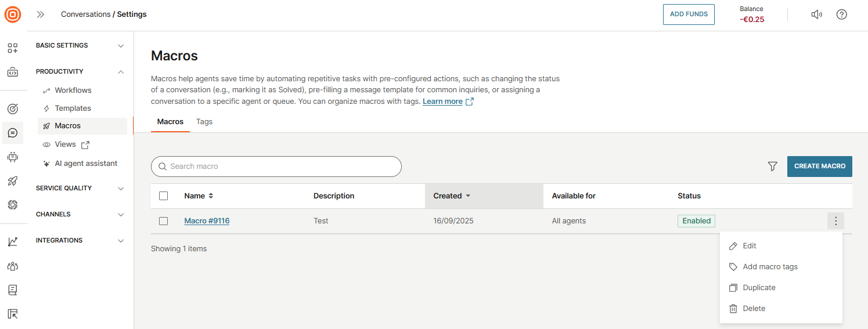
Task: Tick the select-all checkbox in table header
Action: tap(163, 196)
